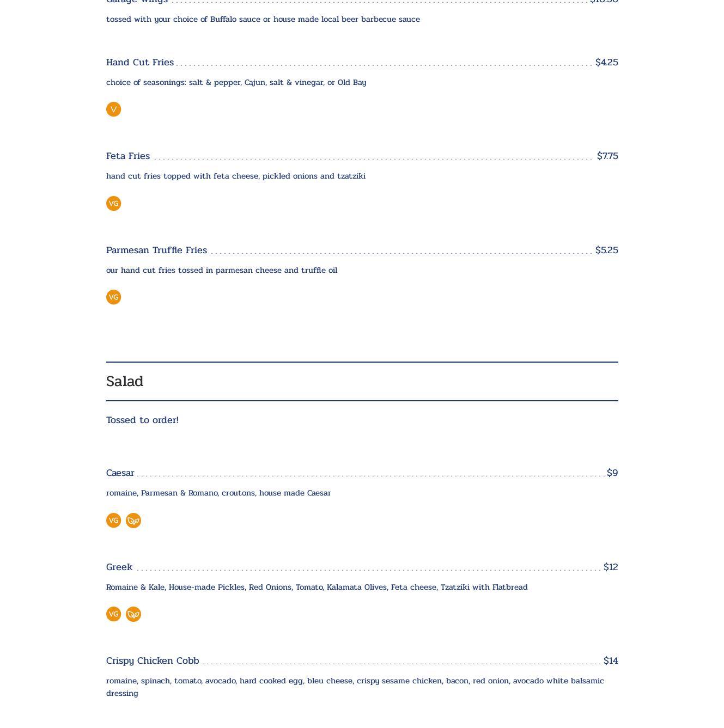Click the Salad section heading
Screen dimensions: 724x728
point(125,382)
